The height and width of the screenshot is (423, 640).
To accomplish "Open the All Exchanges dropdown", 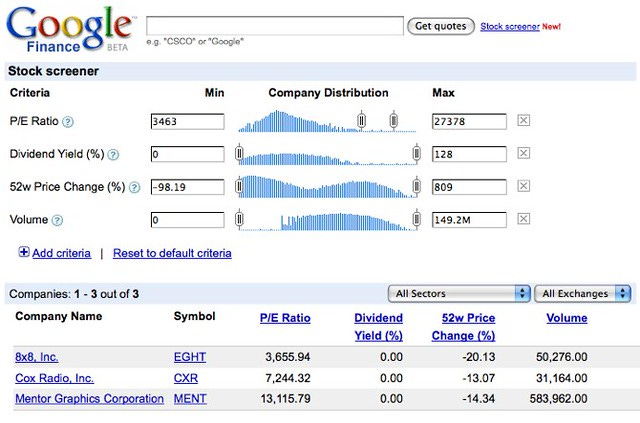I will [x=582, y=294].
